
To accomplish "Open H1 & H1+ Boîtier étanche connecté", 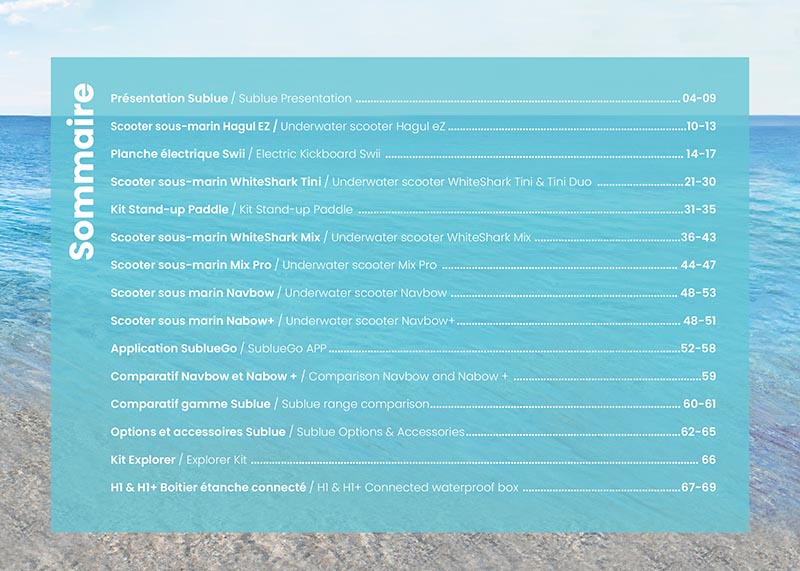I will [x=208, y=487].
